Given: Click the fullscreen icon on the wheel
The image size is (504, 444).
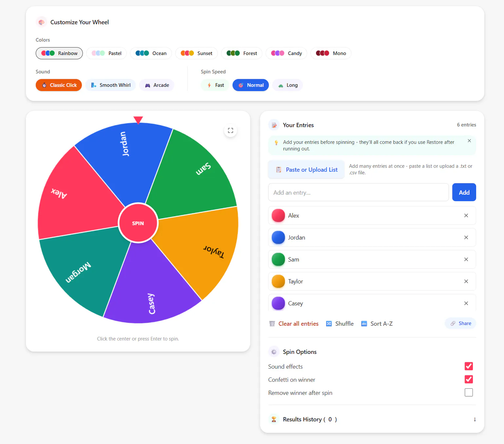Looking at the screenshot, I should point(231,130).
